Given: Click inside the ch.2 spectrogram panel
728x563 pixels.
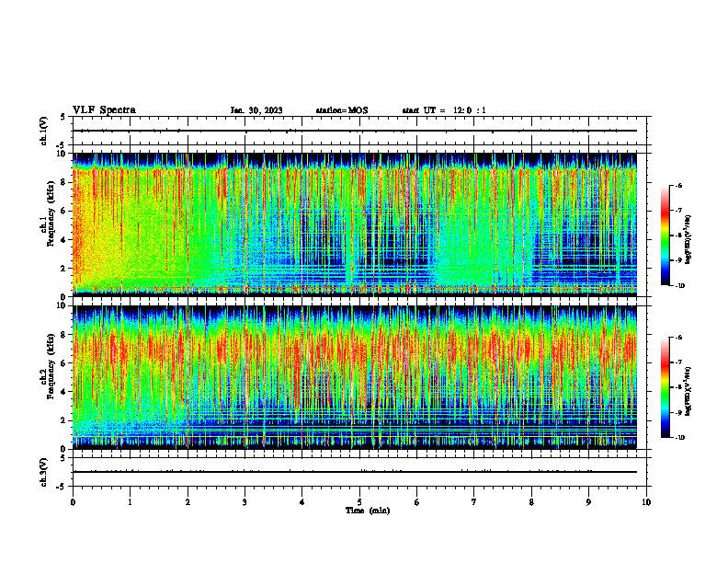Looking at the screenshot, I should pyautogui.click(x=355, y=377).
